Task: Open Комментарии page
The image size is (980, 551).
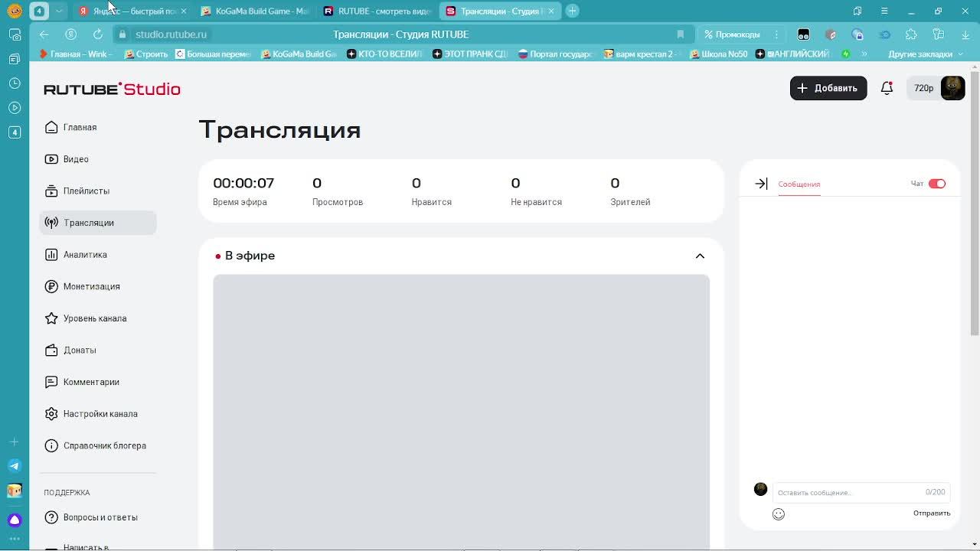Action: point(98,382)
